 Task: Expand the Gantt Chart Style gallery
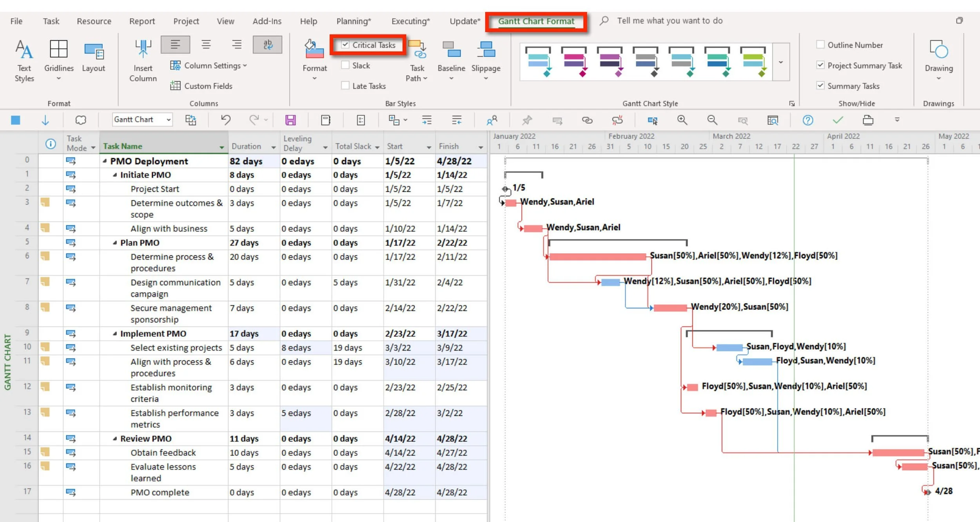(781, 62)
